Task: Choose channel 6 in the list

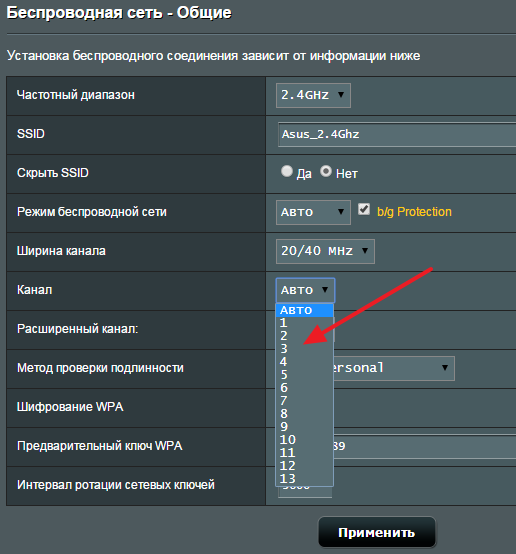Action: point(304,388)
